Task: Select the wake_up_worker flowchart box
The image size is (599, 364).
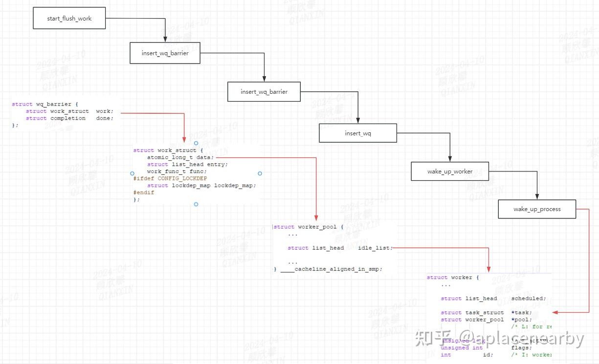Action: [450, 171]
